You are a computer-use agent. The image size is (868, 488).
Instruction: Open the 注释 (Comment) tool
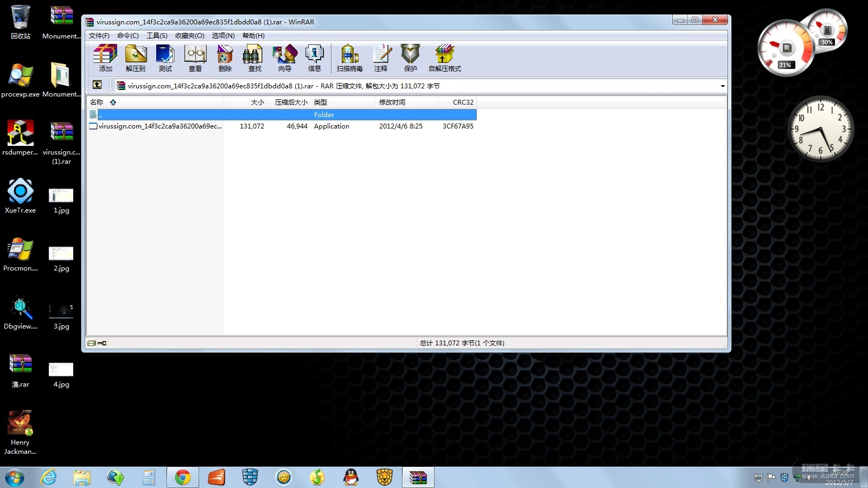tap(381, 58)
